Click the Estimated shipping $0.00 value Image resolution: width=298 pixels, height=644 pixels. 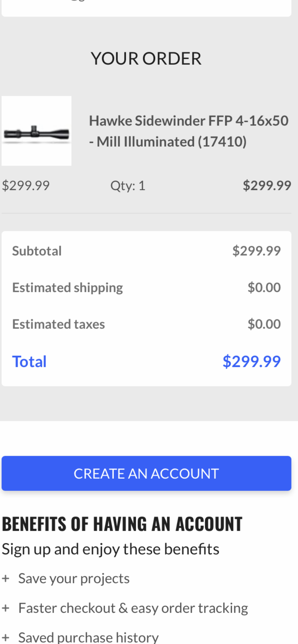pyautogui.click(x=264, y=287)
